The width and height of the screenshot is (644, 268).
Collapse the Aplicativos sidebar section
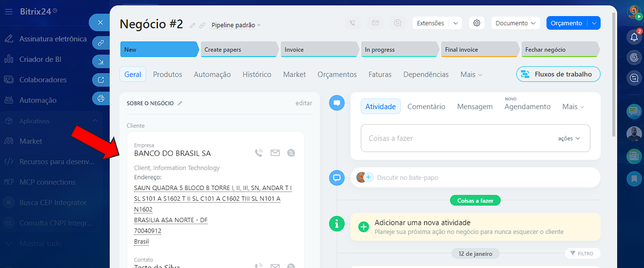95,121
